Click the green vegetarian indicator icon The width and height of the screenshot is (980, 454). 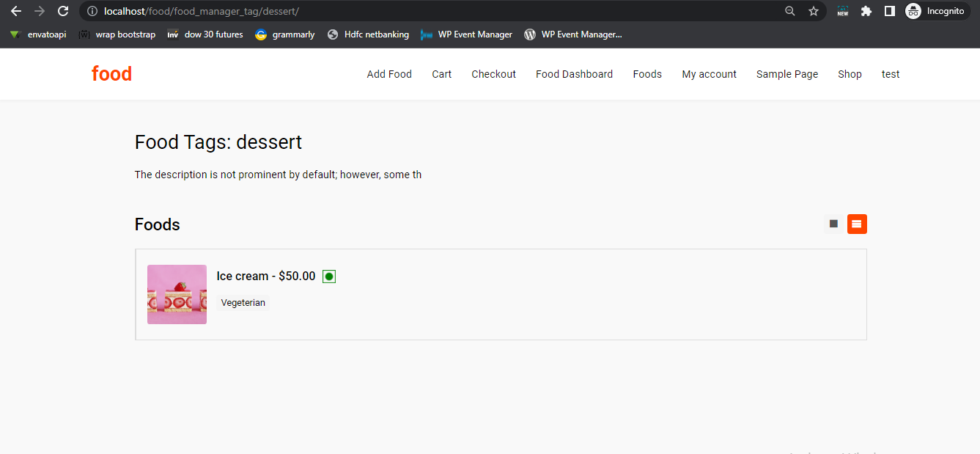point(329,277)
